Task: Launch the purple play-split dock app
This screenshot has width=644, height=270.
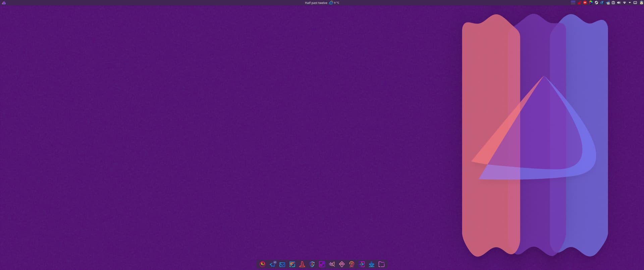Action: coord(362,264)
